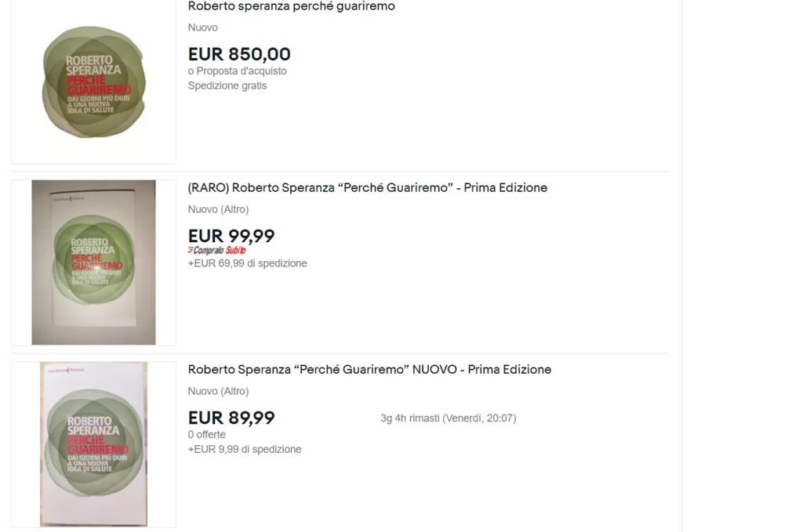Open the "NUOVO - Prima Edizione" listing title
Image resolution: width=803 pixels, height=532 pixels.
pyautogui.click(x=369, y=370)
